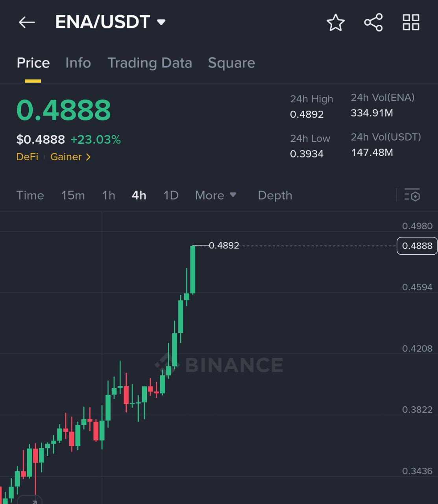438x504 pixels.
Task: Open the ENA/USDT pair selector dropdown
Action: coord(110,22)
